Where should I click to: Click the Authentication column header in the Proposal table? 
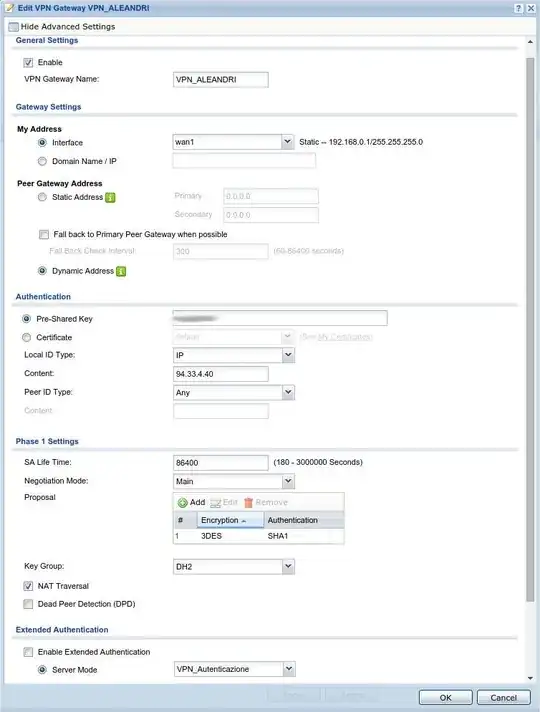click(304, 520)
